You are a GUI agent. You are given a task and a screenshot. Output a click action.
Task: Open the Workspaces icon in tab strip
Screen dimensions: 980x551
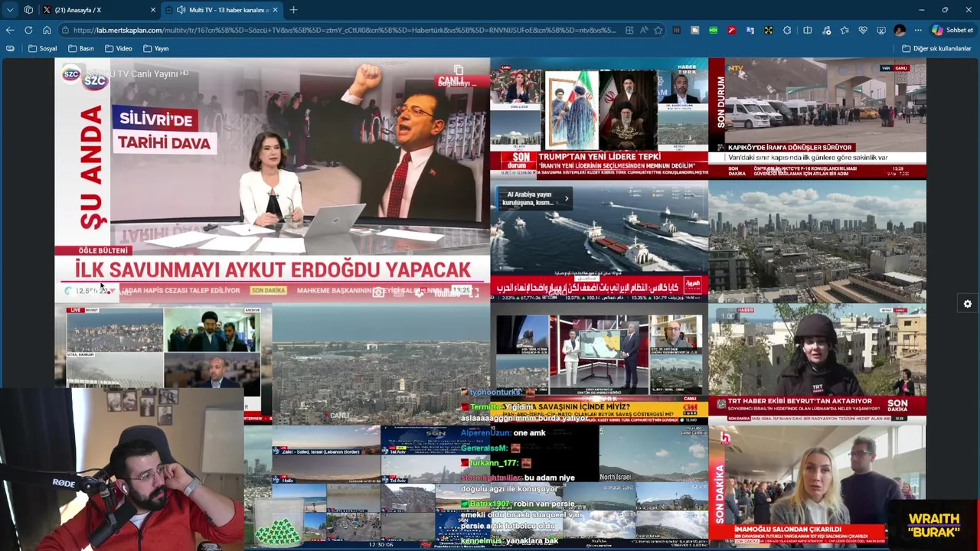point(28,10)
